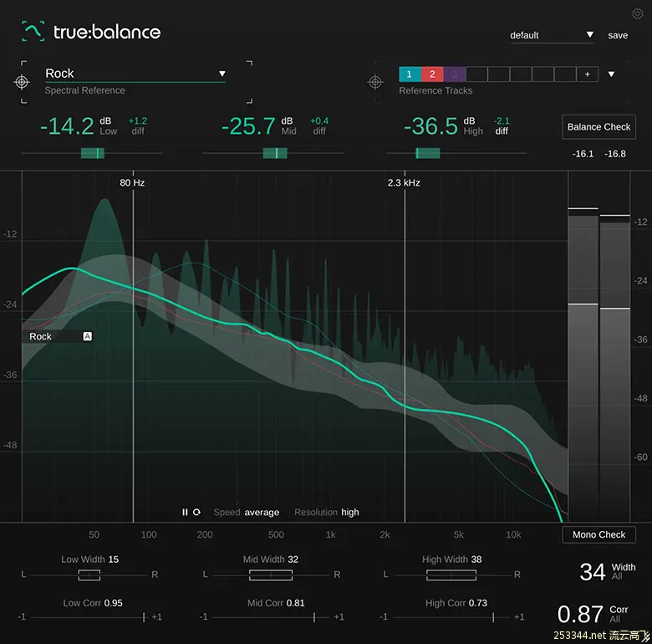Activate the Reference Tracks target icon
This screenshot has height=644, width=652.
click(x=375, y=82)
